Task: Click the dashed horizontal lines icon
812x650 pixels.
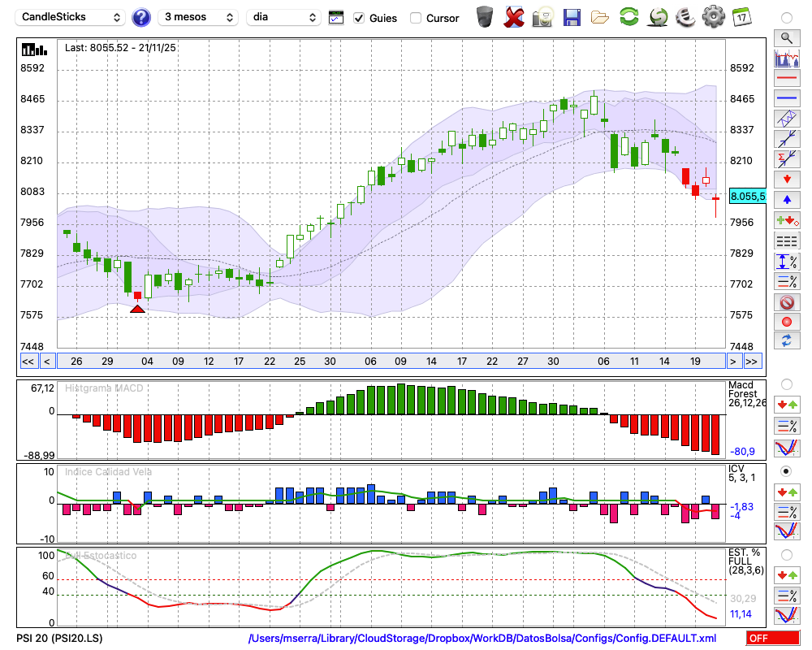Action: [x=787, y=241]
